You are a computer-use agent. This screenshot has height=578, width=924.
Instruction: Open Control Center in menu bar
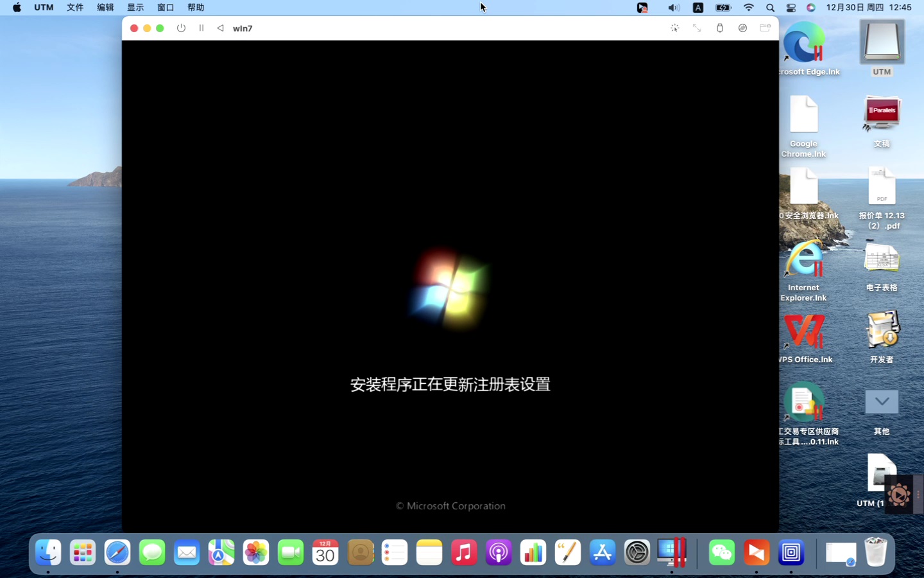point(791,8)
